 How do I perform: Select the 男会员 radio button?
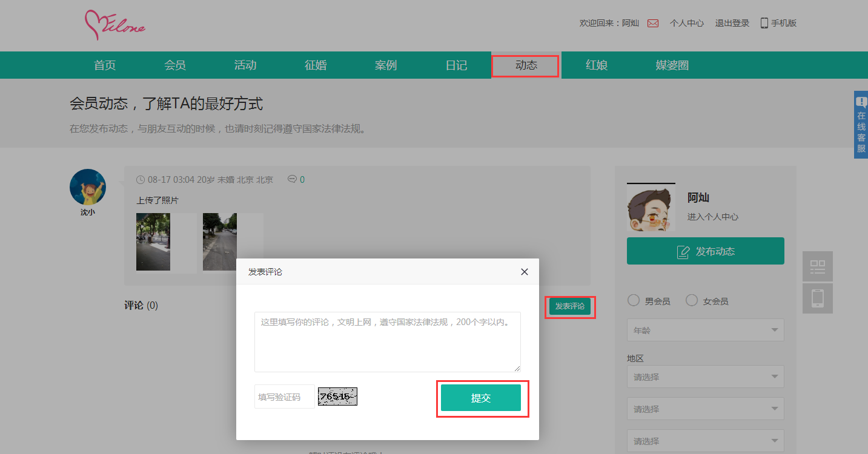tap(634, 301)
